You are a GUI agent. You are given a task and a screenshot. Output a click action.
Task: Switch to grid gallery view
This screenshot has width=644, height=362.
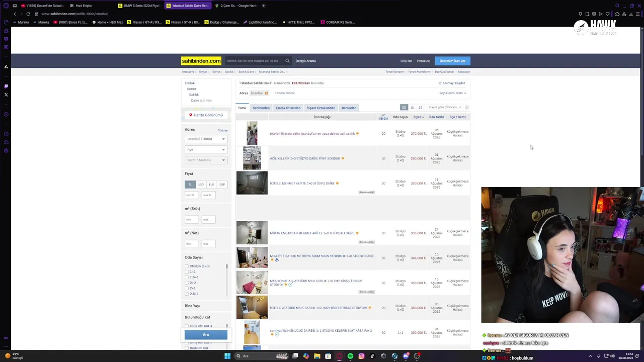click(420, 107)
